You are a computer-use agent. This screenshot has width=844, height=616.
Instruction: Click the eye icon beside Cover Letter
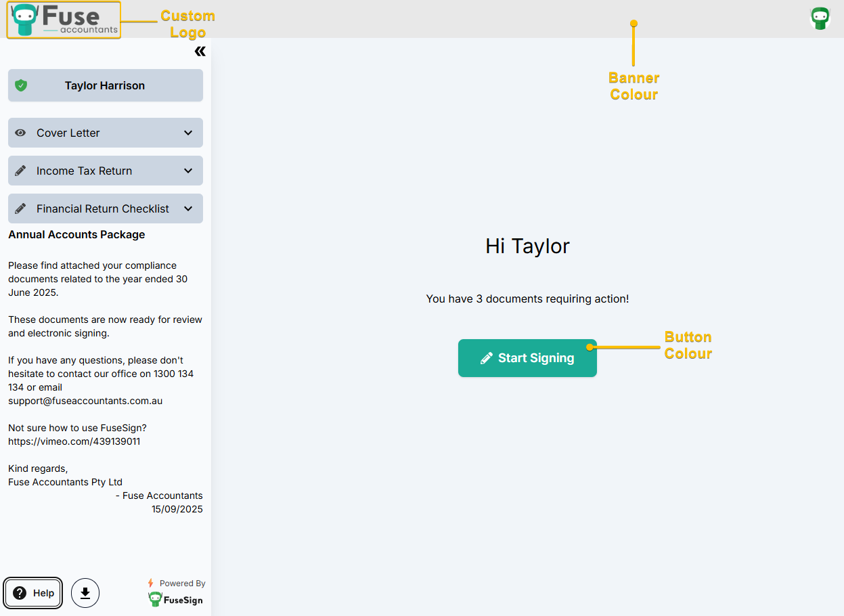(x=20, y=133)
